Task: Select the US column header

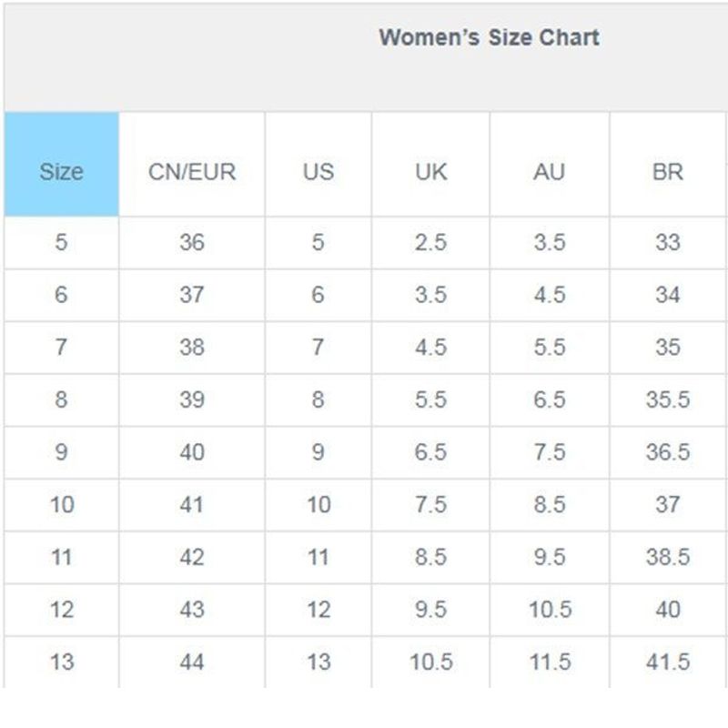Action: [318, 171]
